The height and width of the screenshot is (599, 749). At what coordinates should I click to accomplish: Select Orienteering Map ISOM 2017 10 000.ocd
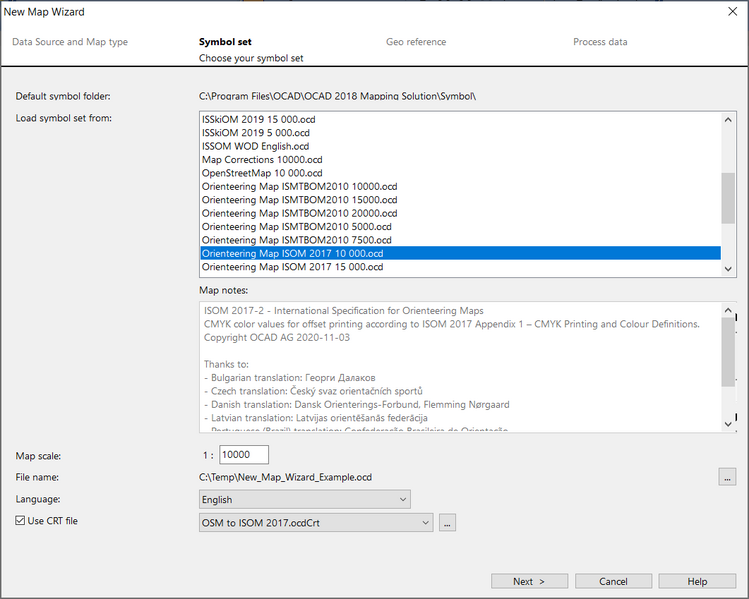coord(460,253)
